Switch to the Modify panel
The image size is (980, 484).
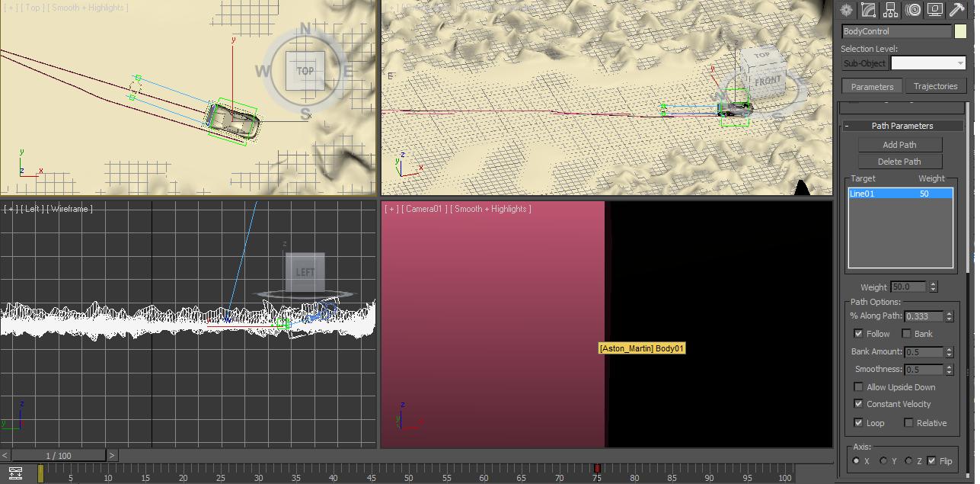coord(868,10)
